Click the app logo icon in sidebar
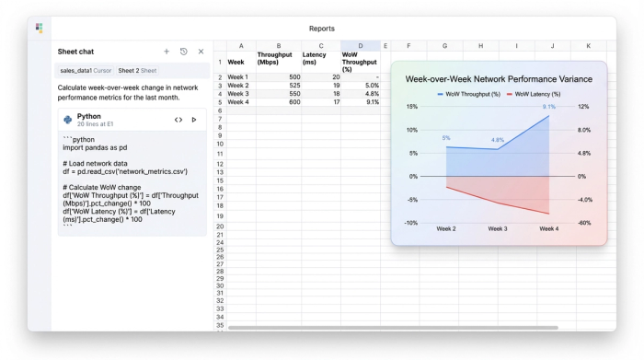Image resolution: width=644 pixels, height=360 pixels. tap(39, 28)
